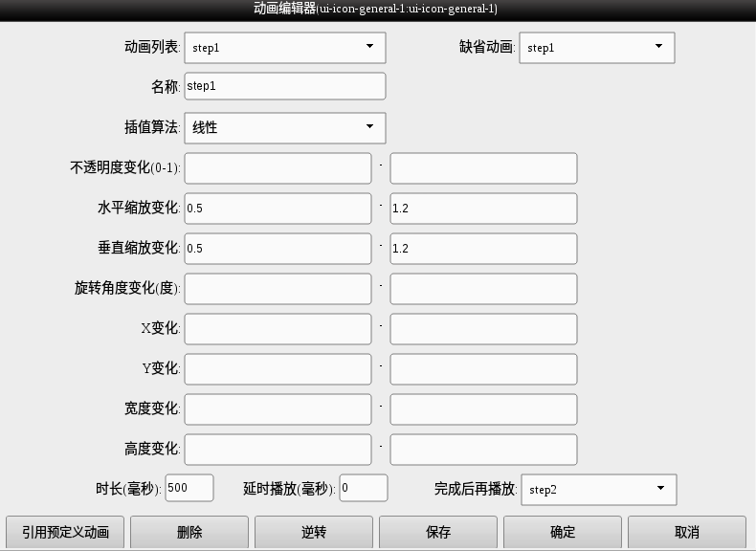Click the 不透明度变化(0-1) label
Image resolution: width=756 pixels, height=551 pixels.
[x=125, y=167]
